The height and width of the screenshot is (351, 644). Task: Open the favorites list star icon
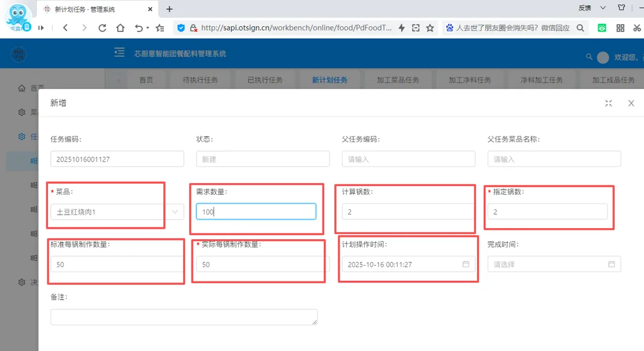pyautogui.click(x=160, y=28)
